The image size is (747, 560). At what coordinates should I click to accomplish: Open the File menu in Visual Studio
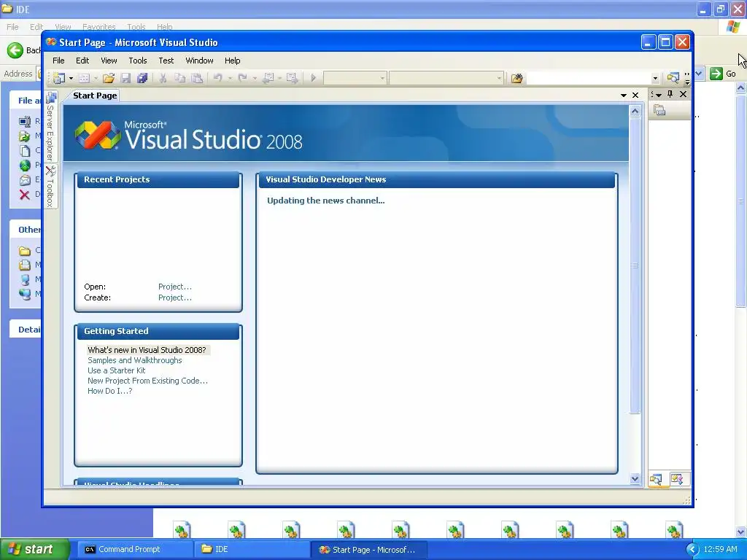pos(58,61)
